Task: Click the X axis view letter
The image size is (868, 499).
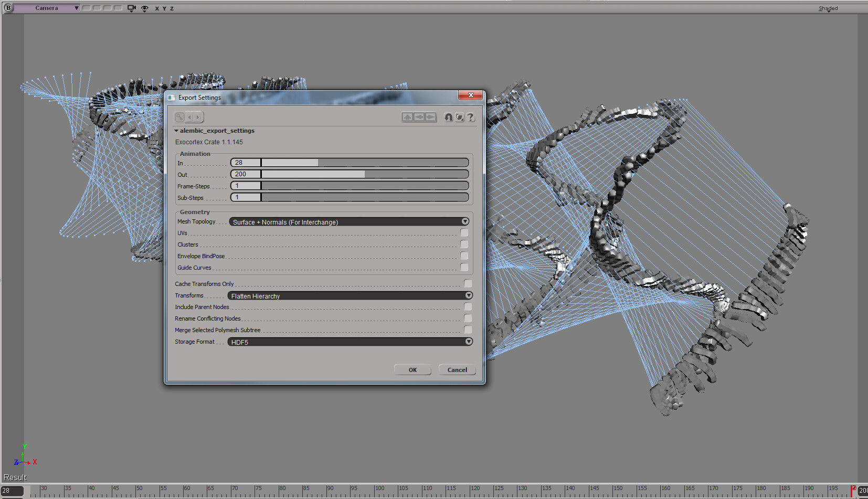Action: [156, 8]
